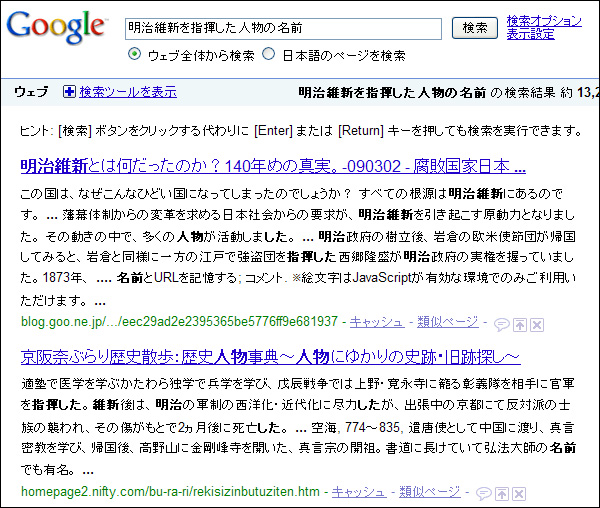This screenshot has height=508, width=600.
Task: Show search tools via 検索ツールを表示 link
Action: click(128, 92)
